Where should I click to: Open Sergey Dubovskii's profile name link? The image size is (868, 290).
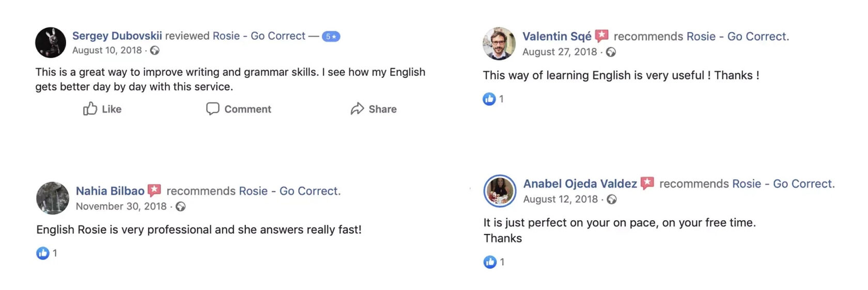click(x=117, y=36)
